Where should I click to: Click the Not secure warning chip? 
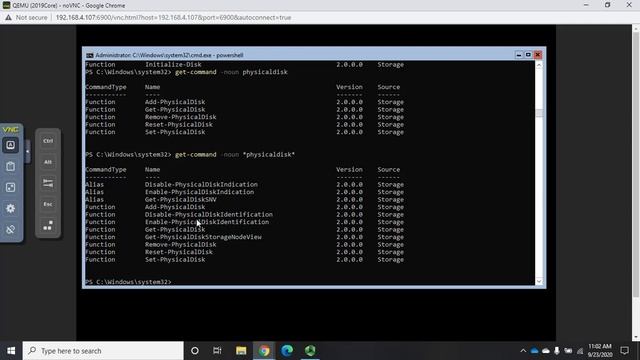(26, 18)
